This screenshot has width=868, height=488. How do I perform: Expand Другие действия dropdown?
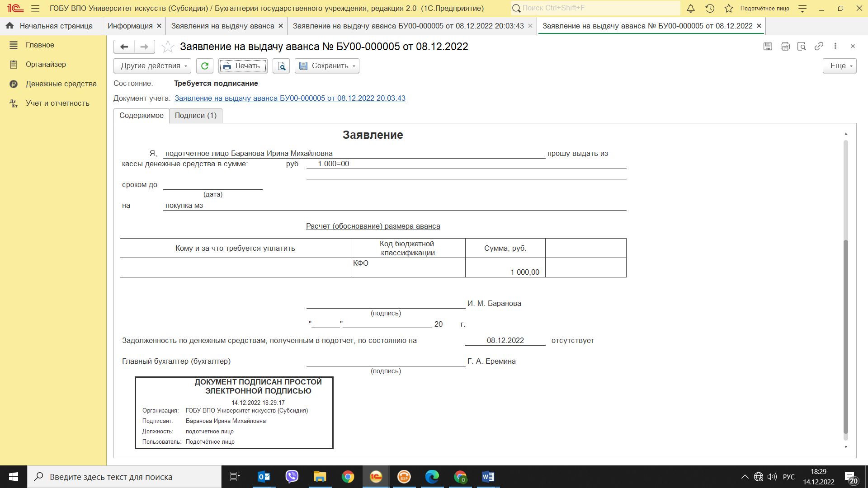(x=152, y=66)
